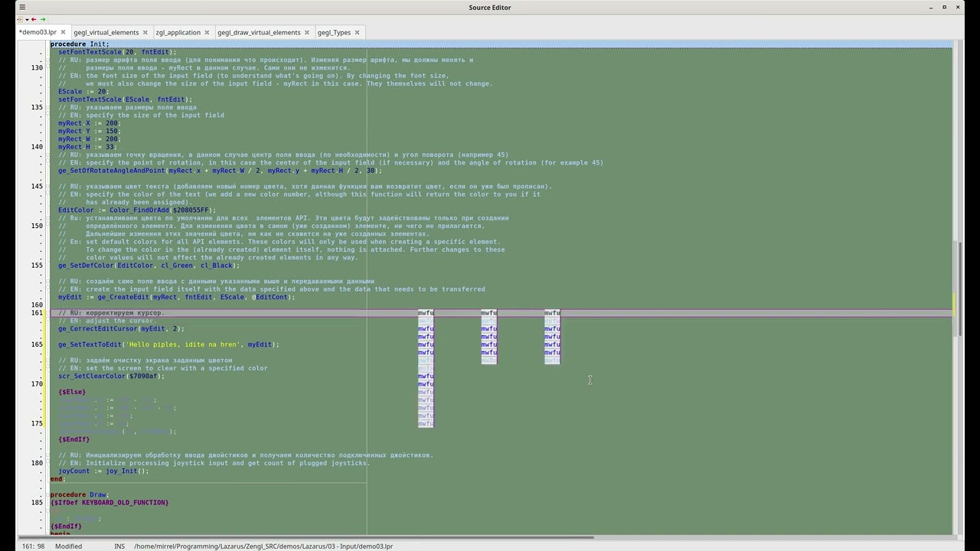980x551 pixels.
Task: Click line number 155 in the gutter
Action: pos(37,265)
